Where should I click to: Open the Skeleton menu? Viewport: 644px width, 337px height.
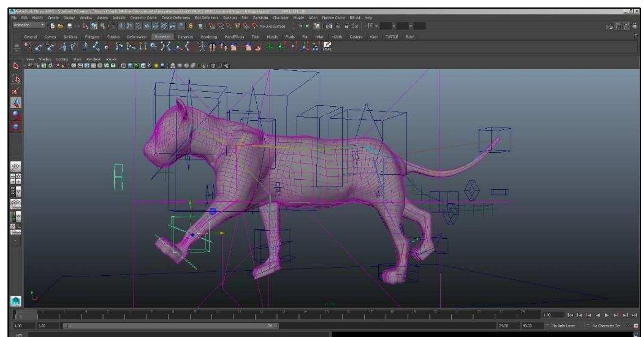(x=230, y=18)
